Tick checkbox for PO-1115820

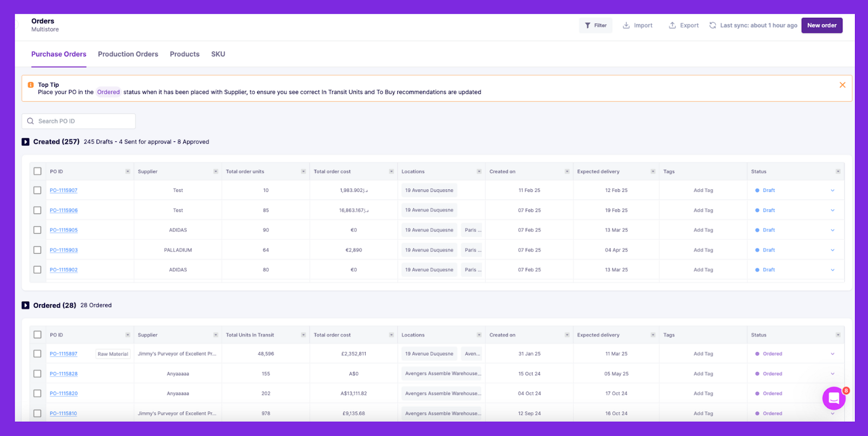pos(37,394)
